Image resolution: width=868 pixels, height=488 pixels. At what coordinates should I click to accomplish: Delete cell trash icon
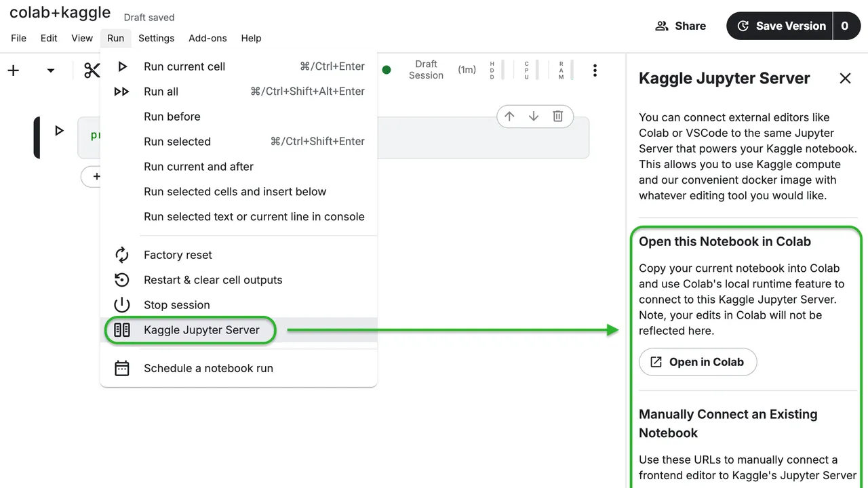point(557,117)
